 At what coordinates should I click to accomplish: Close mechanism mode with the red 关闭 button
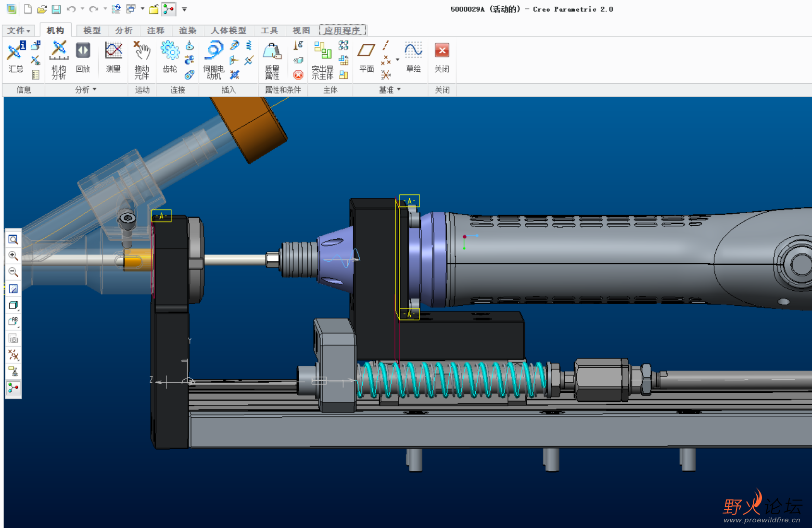tap(442, 57)
